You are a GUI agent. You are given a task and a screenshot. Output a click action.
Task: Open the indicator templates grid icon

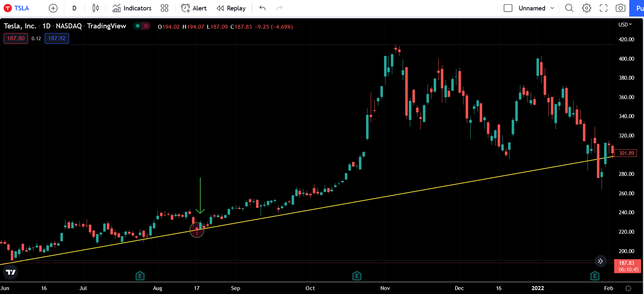164,8
